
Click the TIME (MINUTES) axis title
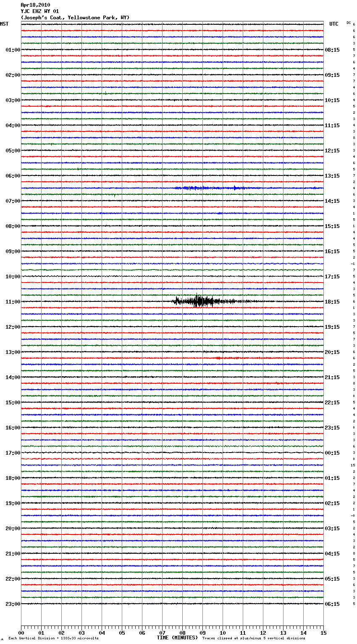click(x=177, y=638)
